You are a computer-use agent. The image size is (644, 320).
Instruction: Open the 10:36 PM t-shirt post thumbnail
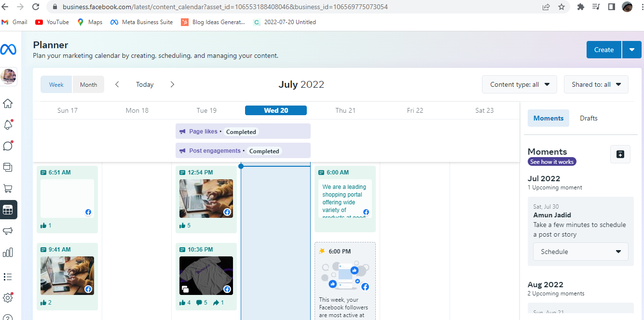[x=206, y=275]
